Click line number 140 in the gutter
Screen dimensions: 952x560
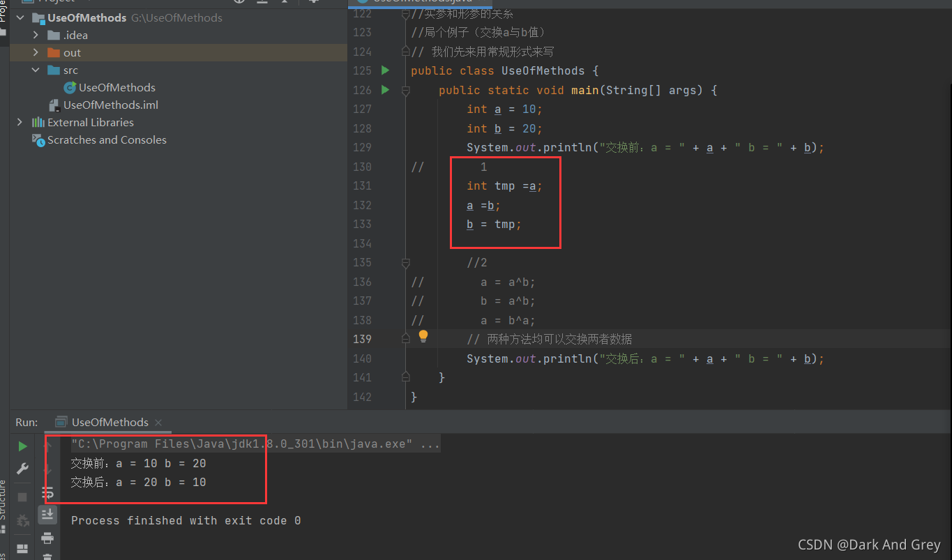point(363,358)
